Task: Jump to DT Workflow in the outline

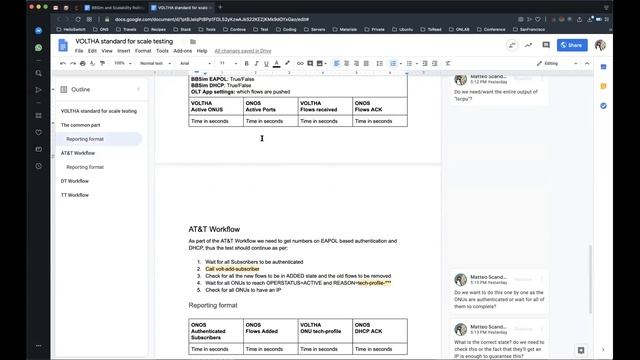Action: point(75,181)
